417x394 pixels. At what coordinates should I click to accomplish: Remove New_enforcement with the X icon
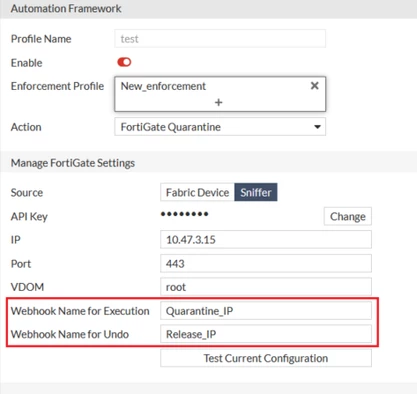[x=314, y=86]
